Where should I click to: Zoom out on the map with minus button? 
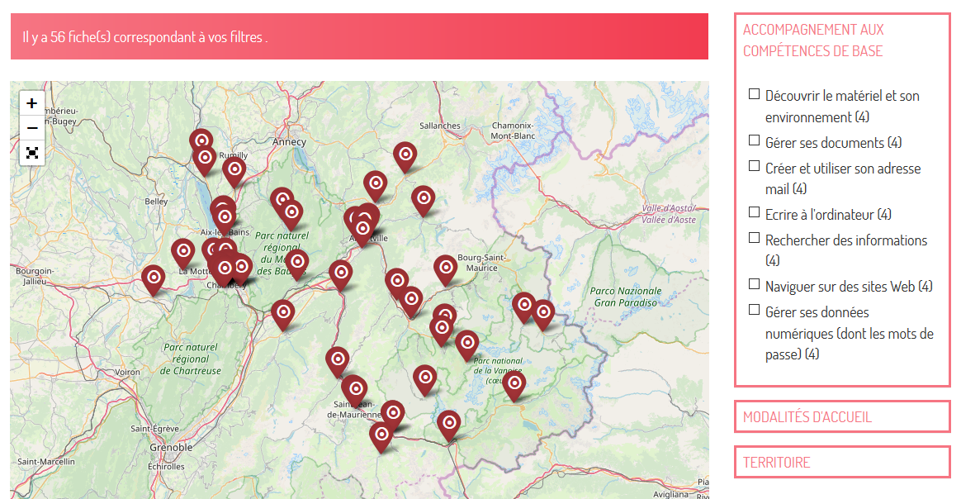pos(31,128)
